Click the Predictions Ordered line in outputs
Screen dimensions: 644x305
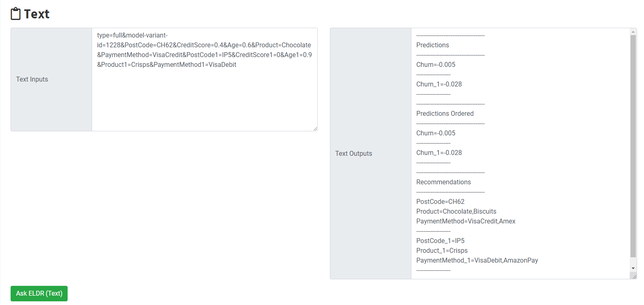click(445, 114)
